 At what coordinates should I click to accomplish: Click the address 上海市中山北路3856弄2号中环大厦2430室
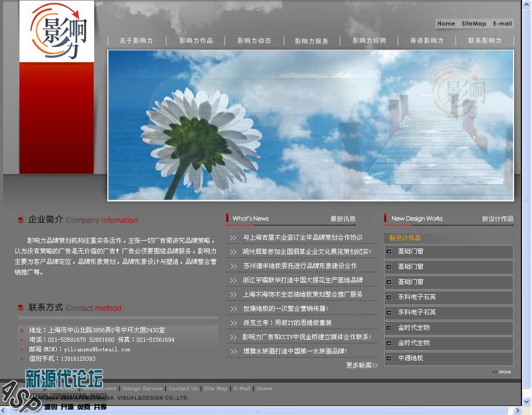coord(106,330)
